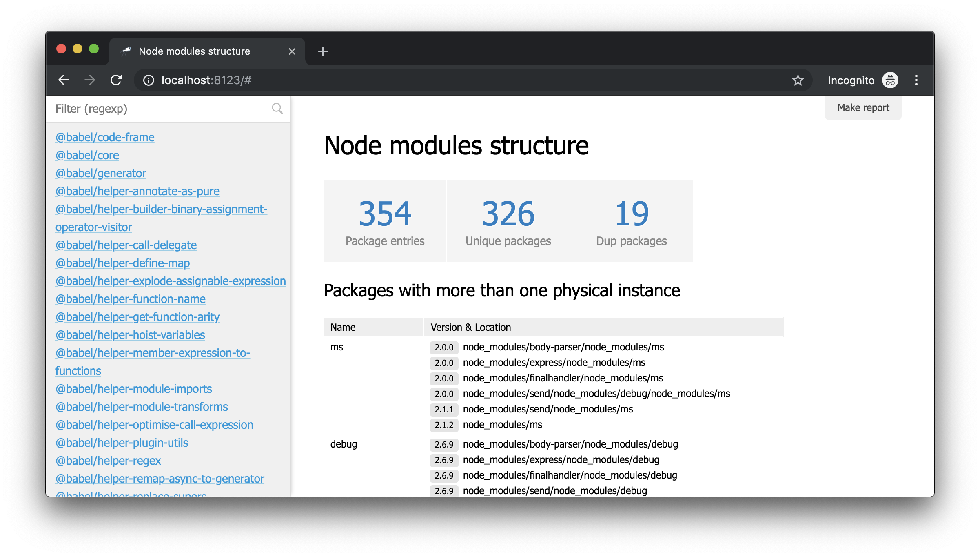Image resolution: width=980 pixels, height=557 pixels.
Task: Click the search magnifier in filter box
Action: [277, 109]
